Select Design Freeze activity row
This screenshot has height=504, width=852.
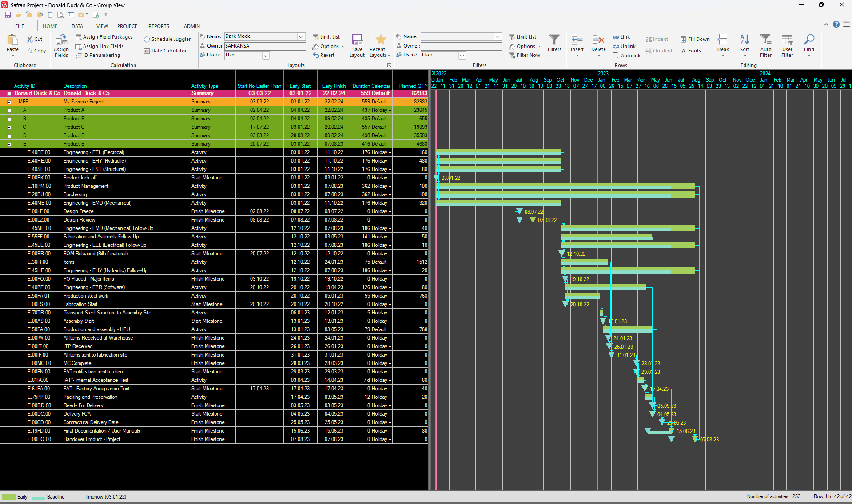[x=214, y=211]
